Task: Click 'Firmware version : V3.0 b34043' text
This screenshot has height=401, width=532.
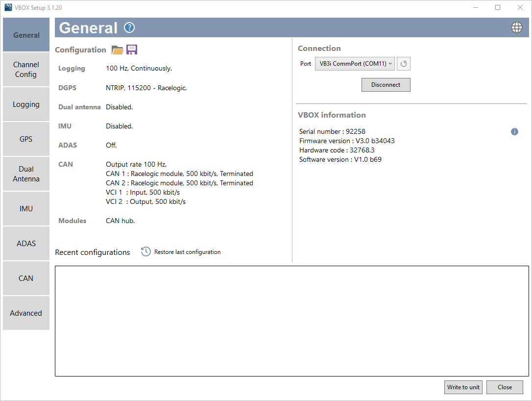Action: (347, 141)
